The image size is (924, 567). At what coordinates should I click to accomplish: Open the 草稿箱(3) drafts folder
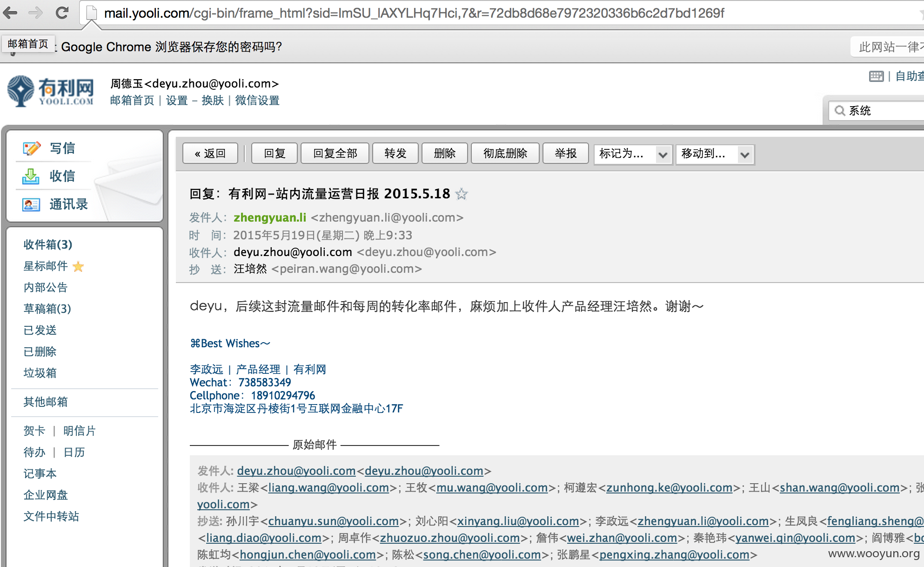47,309
